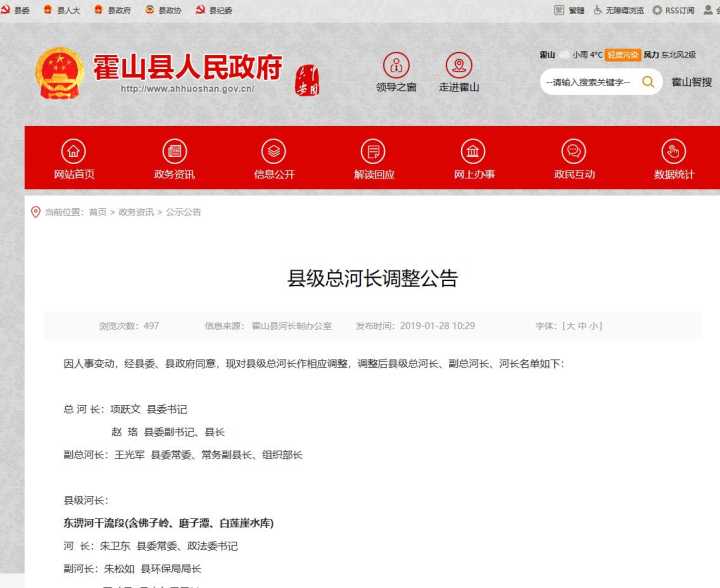Click 政务资讯 in the breadcrumb
This screenshot has width=720, height=588.
[136, 212]
